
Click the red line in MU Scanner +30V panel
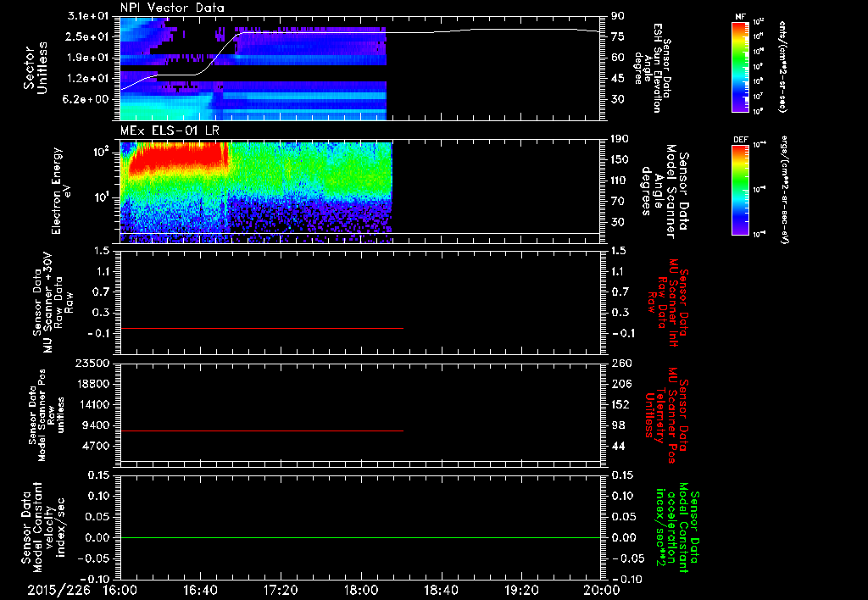point(262,328)
